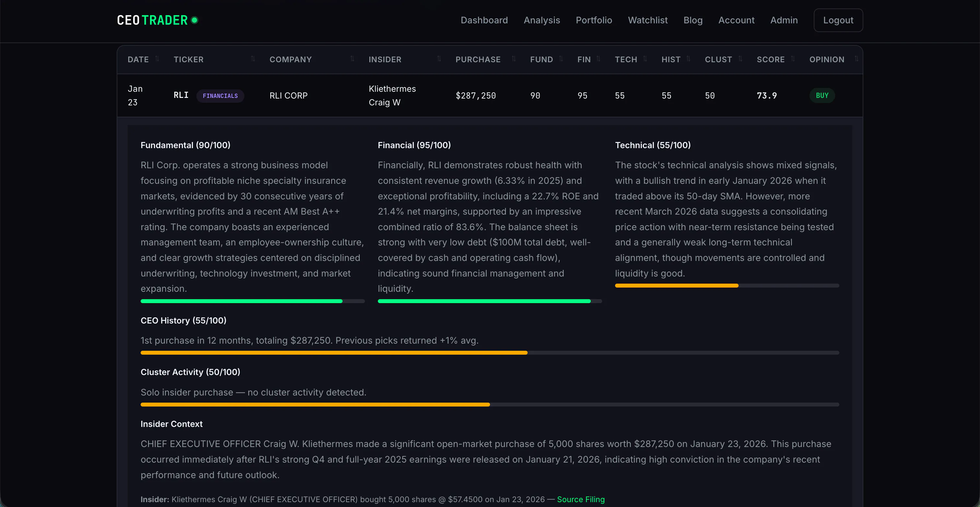Open Account settings page

[737, 20]
